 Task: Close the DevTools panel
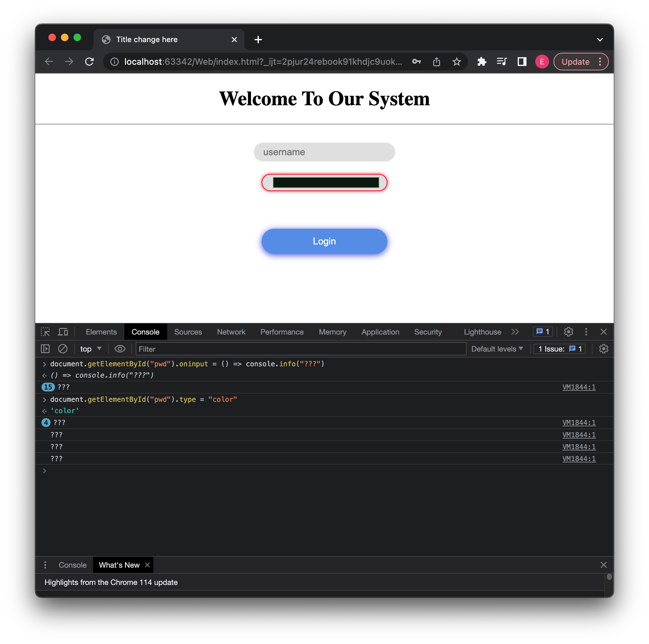click(604, 332)
